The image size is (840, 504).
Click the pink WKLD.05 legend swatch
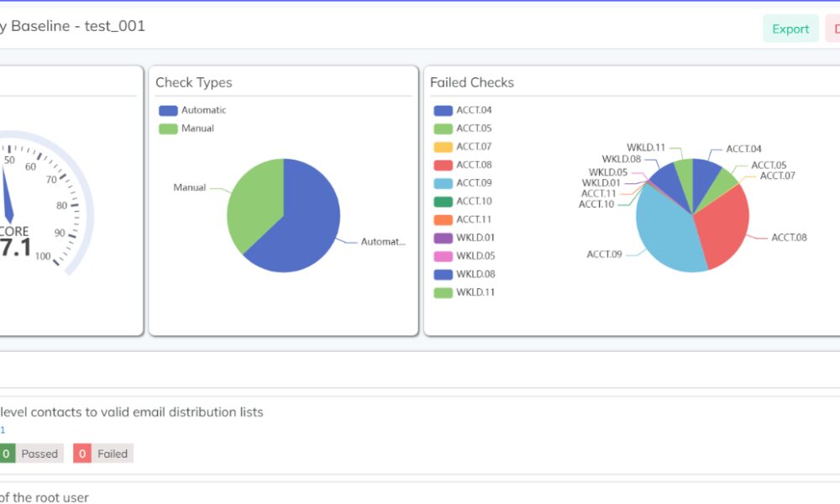tap(444, 256)
